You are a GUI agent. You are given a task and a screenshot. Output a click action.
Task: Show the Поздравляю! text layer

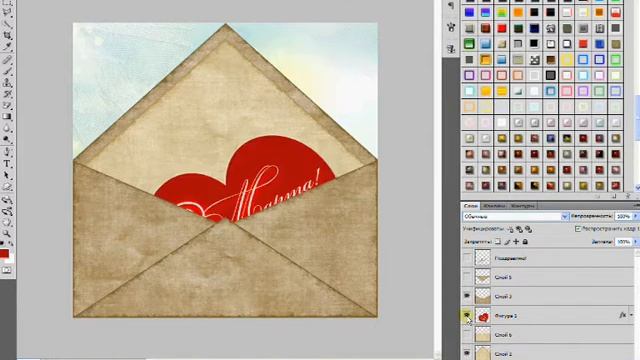click(467, 258)
